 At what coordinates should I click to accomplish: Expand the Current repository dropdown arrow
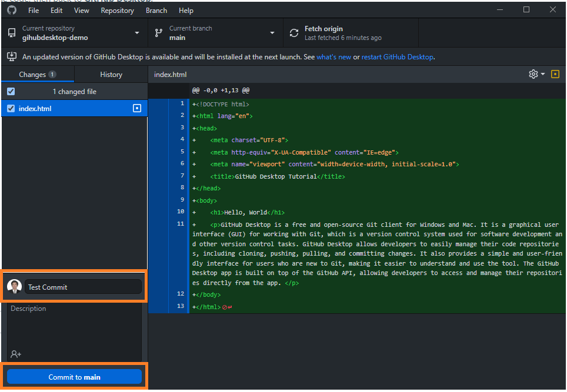point(137,33)
